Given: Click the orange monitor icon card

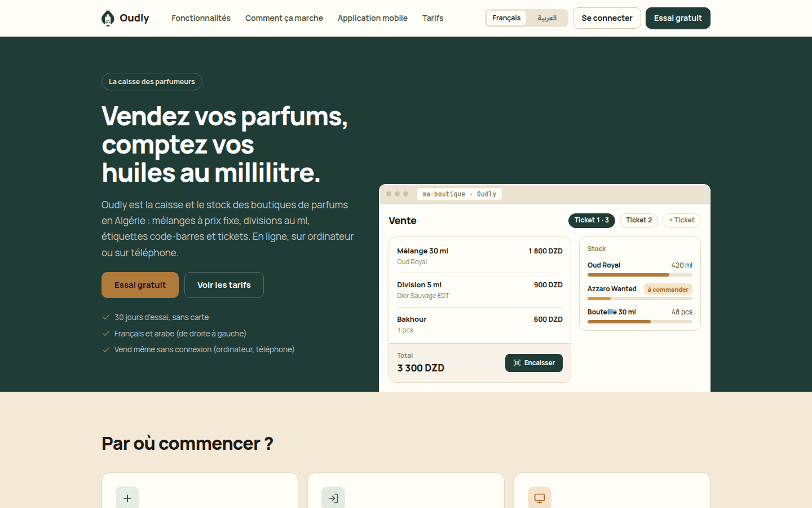Looking at the screenshot, I should pos(540,498).
